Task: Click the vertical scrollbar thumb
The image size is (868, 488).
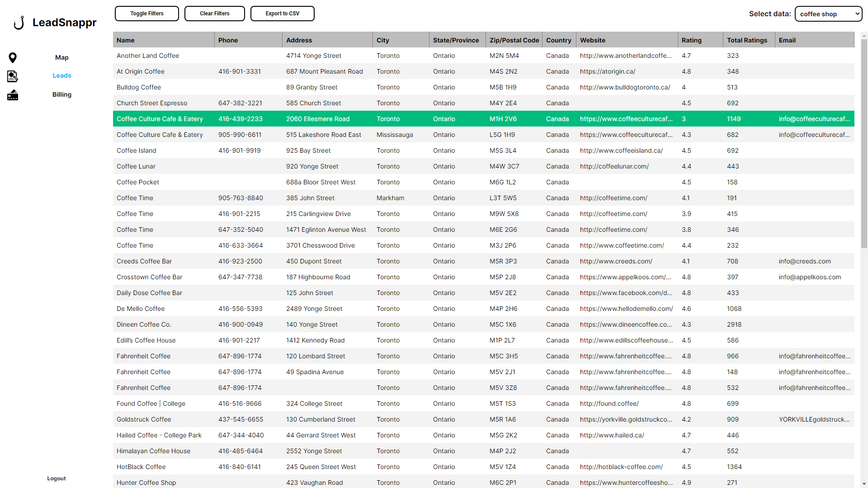Action: coord(864,144)
